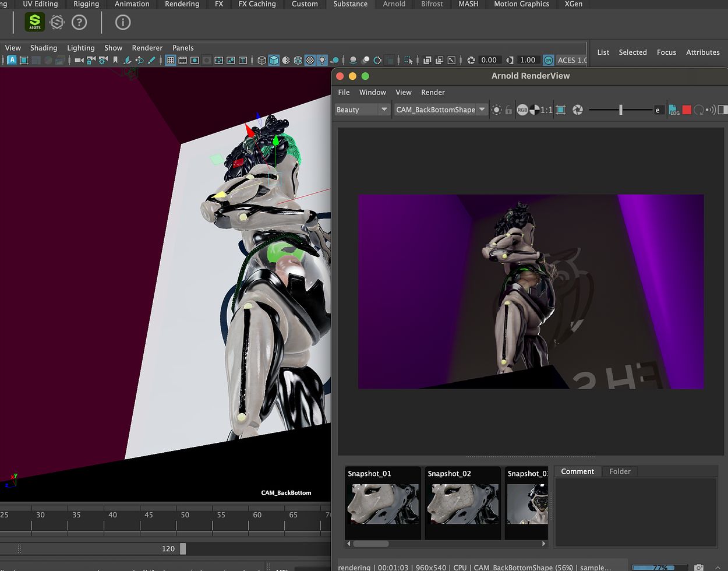Toggle color management ON button
This screenshot has height=571, width=728.
[548, 60]
